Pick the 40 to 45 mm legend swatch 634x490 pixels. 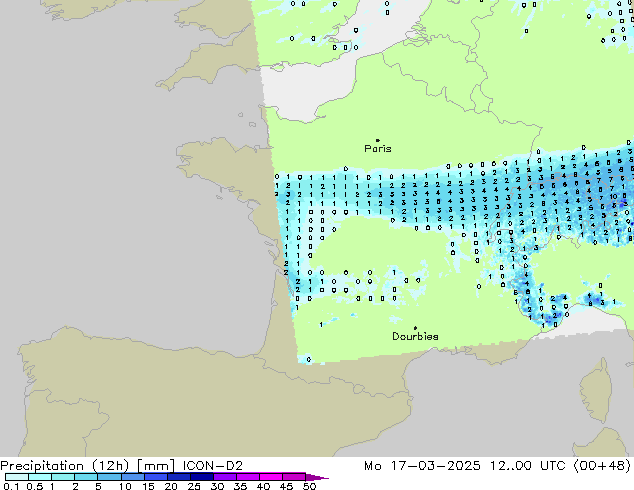(275, 478)
